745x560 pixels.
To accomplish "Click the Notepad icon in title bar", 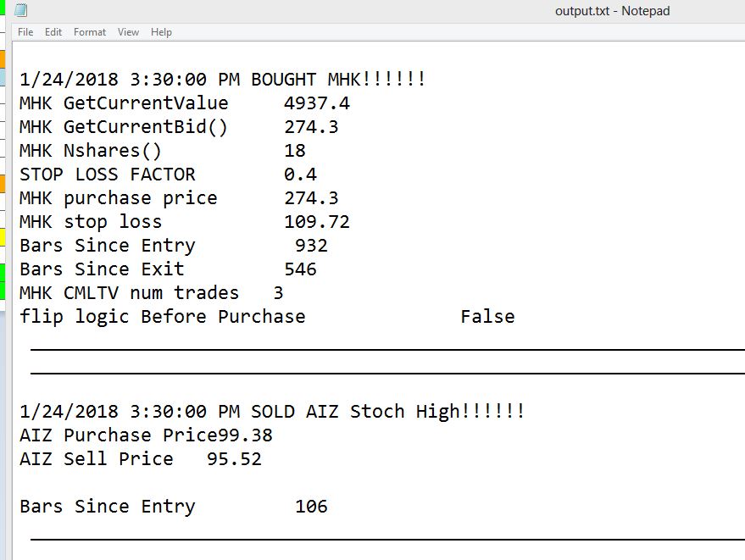I will [20, 11].
